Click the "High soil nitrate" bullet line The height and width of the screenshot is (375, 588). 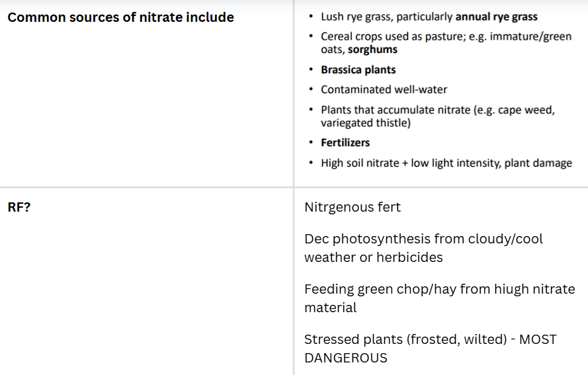(360, 163)
